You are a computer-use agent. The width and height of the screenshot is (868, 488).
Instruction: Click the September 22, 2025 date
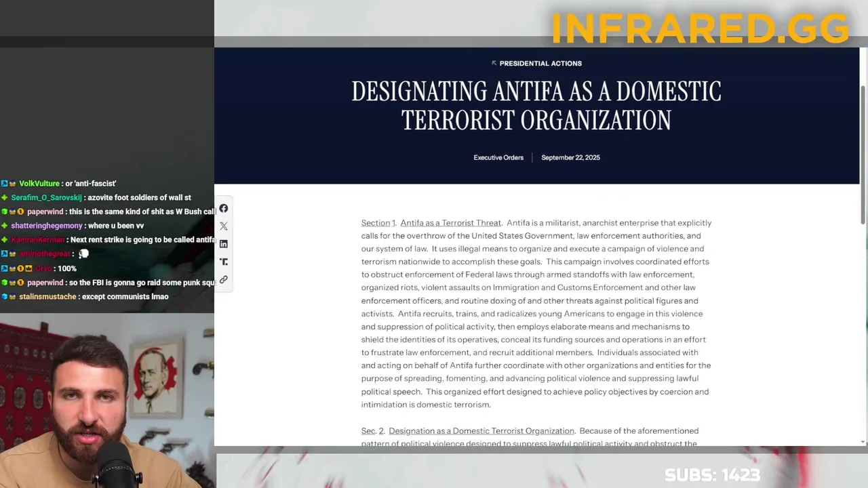570,157
